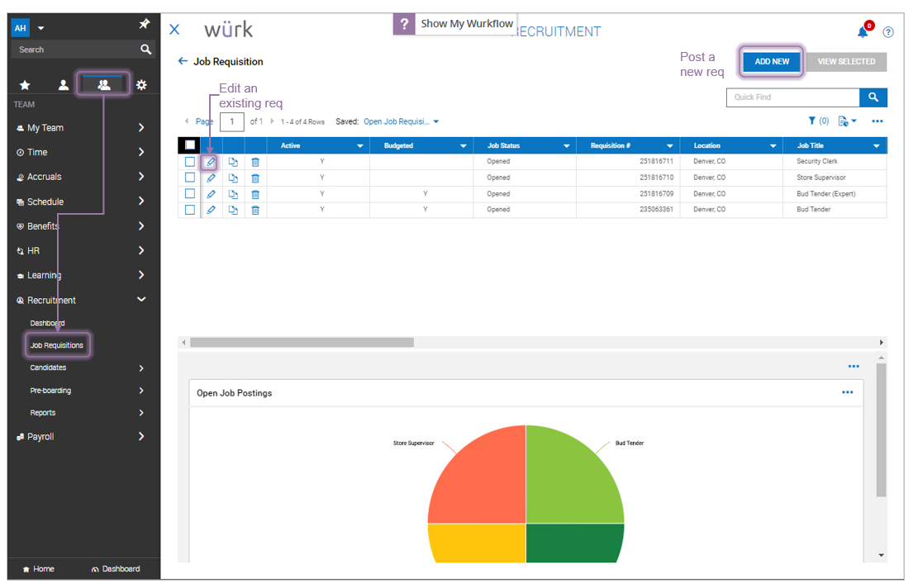Collapse the Recruitment menu section
Image resolution: width=913 pixels, height=588 pixels.
click(x=141, y=299)
